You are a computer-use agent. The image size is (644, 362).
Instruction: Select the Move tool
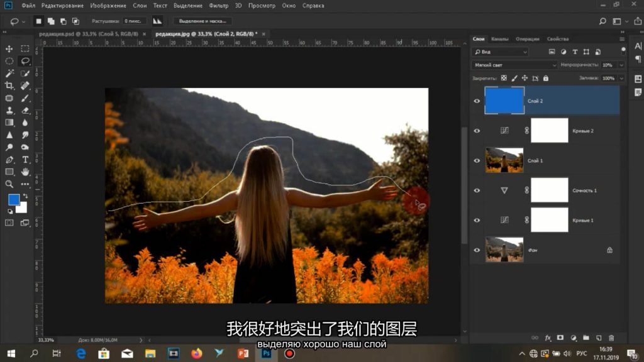[x=9, y=49]
